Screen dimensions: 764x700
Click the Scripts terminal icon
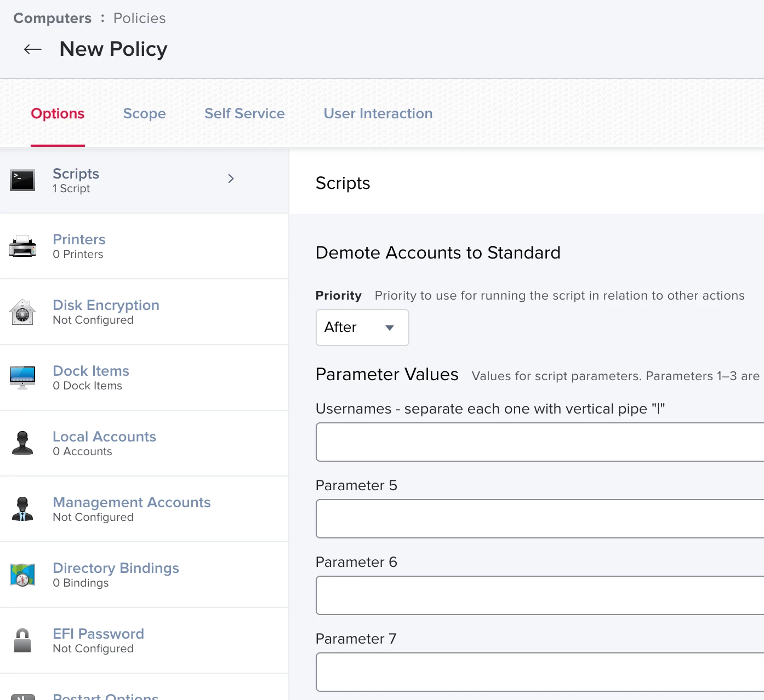22,180
